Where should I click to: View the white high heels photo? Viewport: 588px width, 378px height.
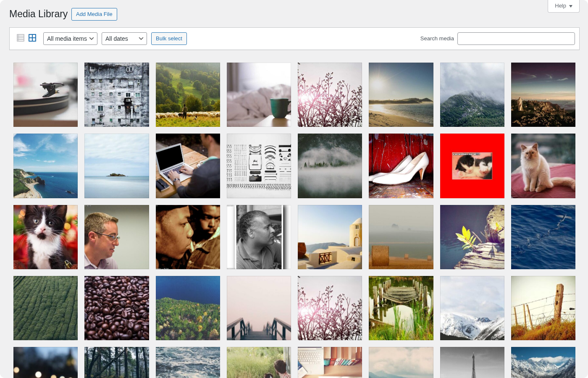401,165
